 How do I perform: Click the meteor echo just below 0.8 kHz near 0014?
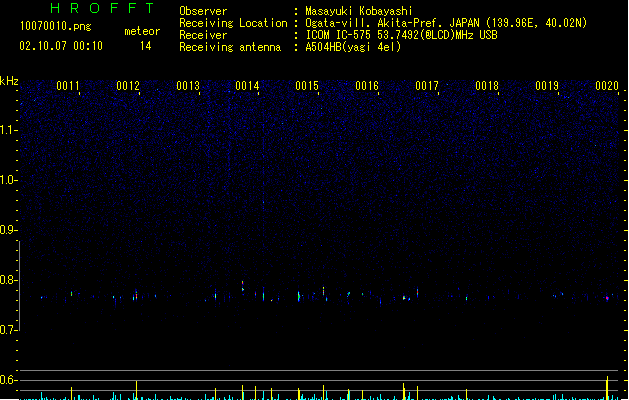(243, 286)
